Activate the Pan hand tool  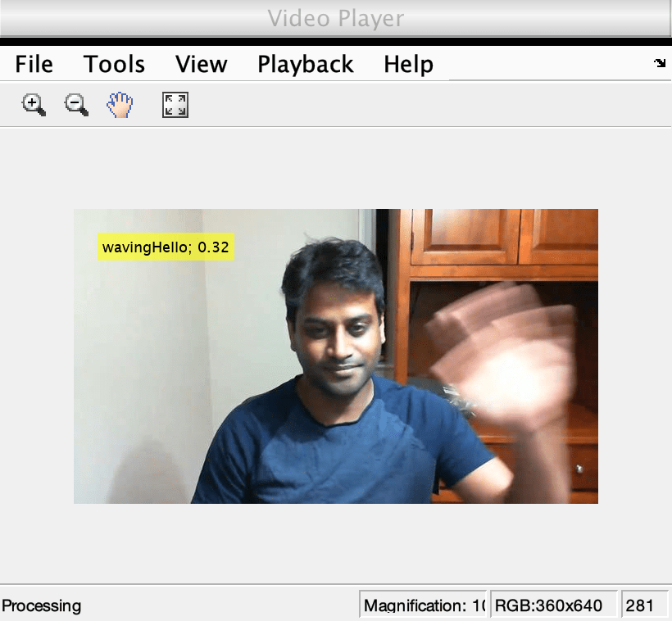[x=120, y=105]
